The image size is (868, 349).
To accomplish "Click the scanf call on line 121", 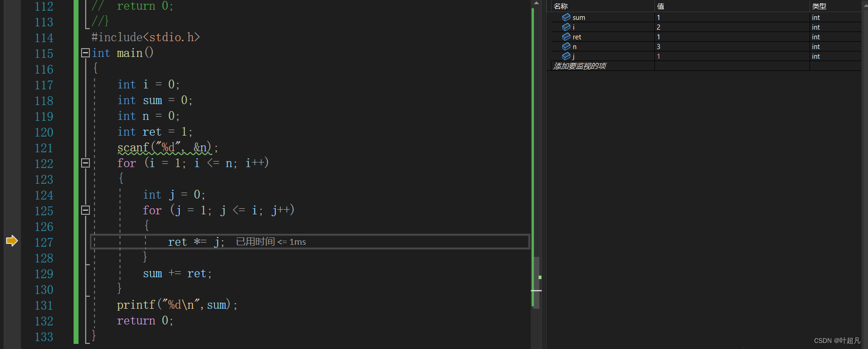I will [x=168, y=148].
